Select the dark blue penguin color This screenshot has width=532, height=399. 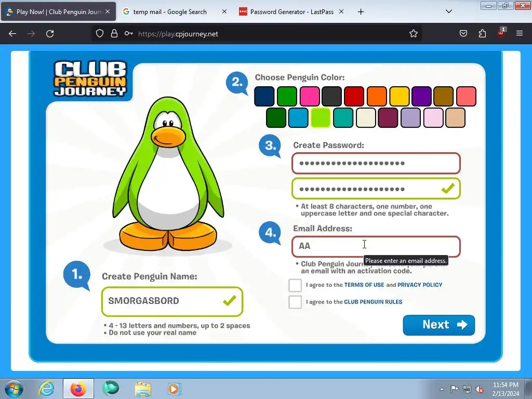(264, 96)
